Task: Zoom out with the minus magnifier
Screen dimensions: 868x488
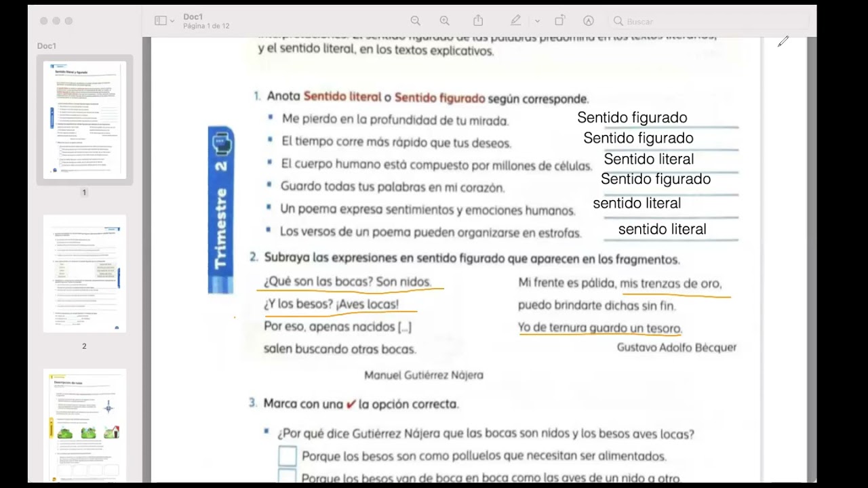Action: point(416,21)
